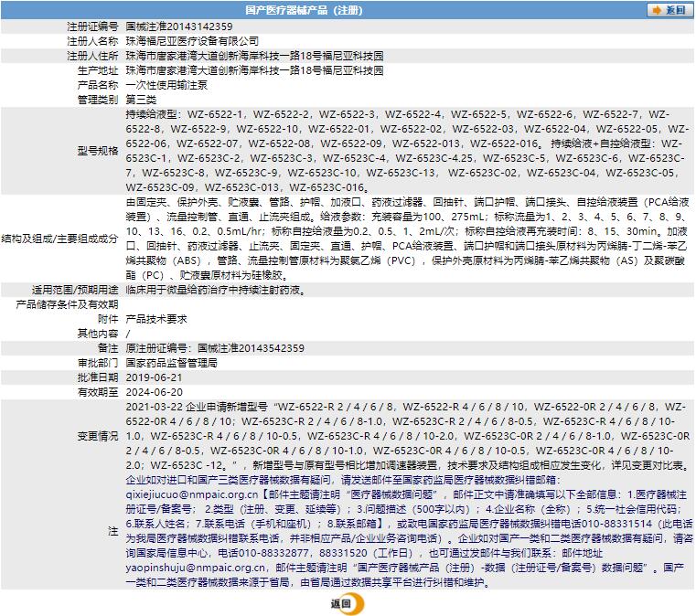Click the 批准日期 label
This screenshot has height=616, width=696.
pos(98,377)
